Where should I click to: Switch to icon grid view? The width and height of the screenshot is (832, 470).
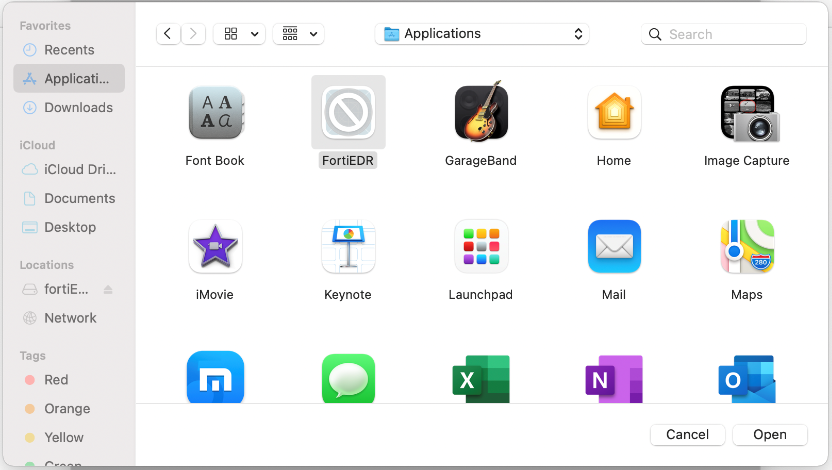[x=231, y=34]
